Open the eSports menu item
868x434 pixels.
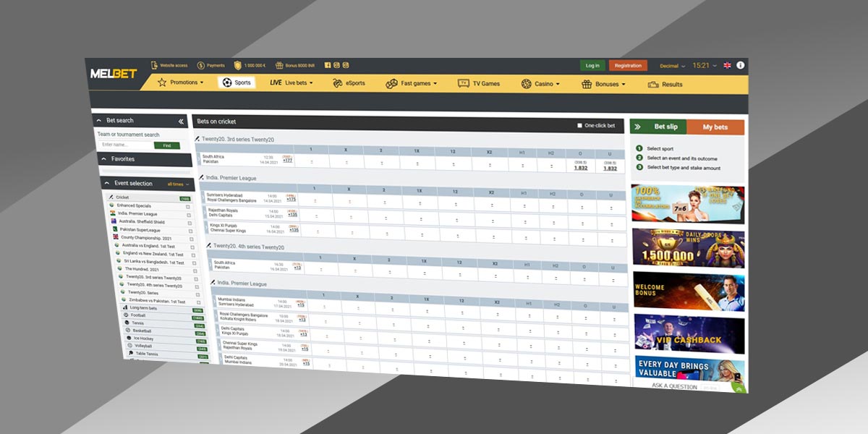(x=349, y=83)
